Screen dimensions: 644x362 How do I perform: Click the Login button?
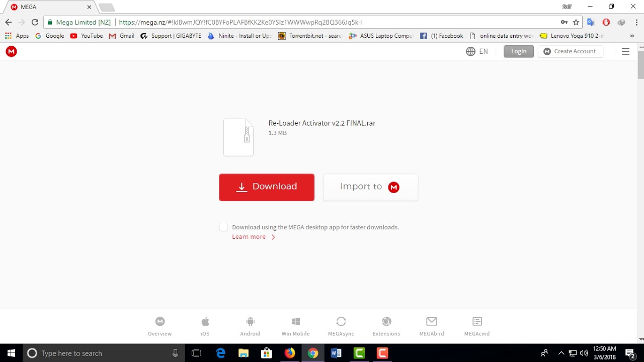[519, 51]
